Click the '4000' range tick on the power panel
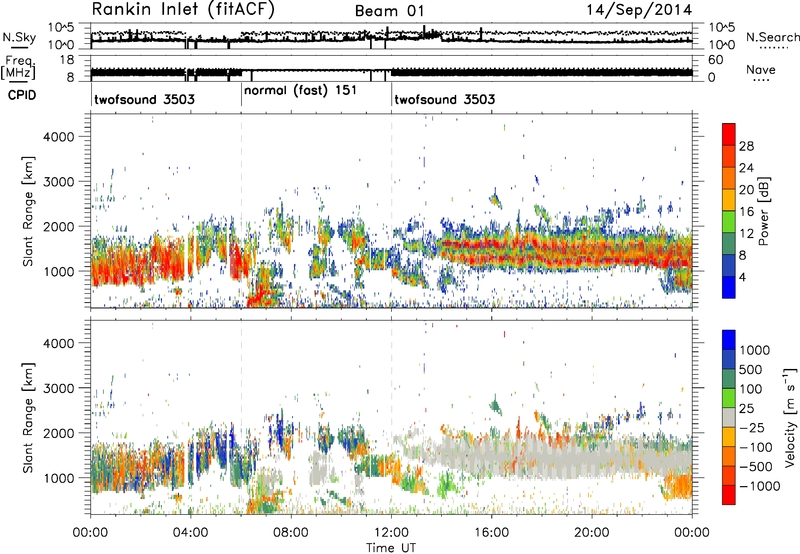 [58, 137]
